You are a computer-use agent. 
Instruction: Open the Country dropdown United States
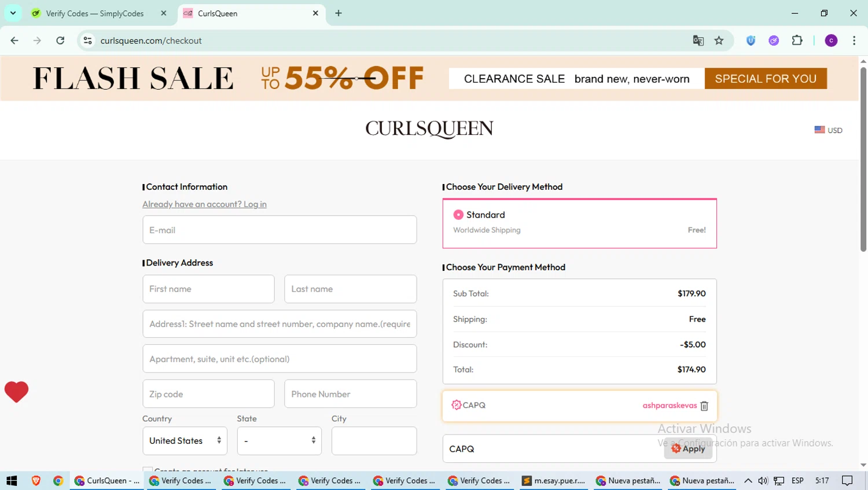click(x=185, y=441)
